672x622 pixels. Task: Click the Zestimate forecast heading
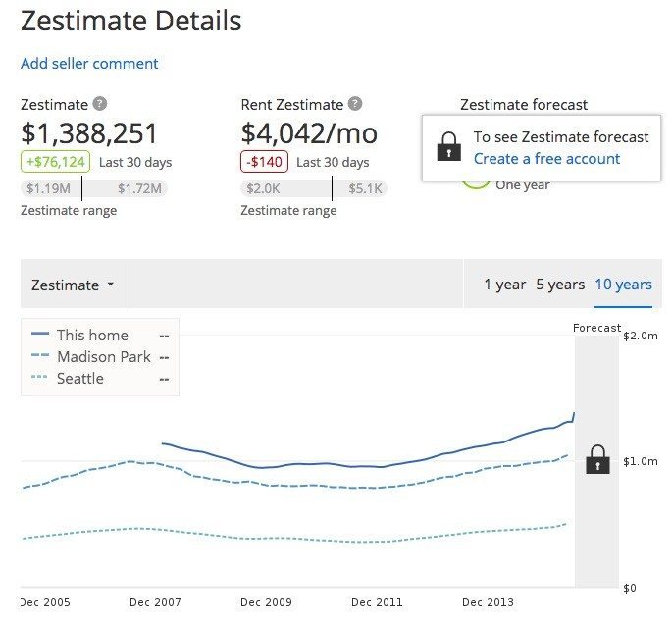524,105
